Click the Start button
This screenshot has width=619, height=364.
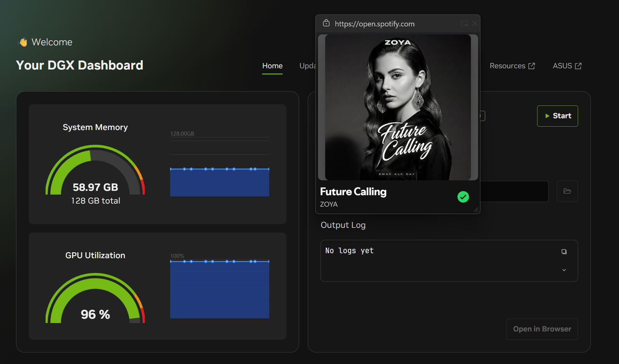pos(558,116)
